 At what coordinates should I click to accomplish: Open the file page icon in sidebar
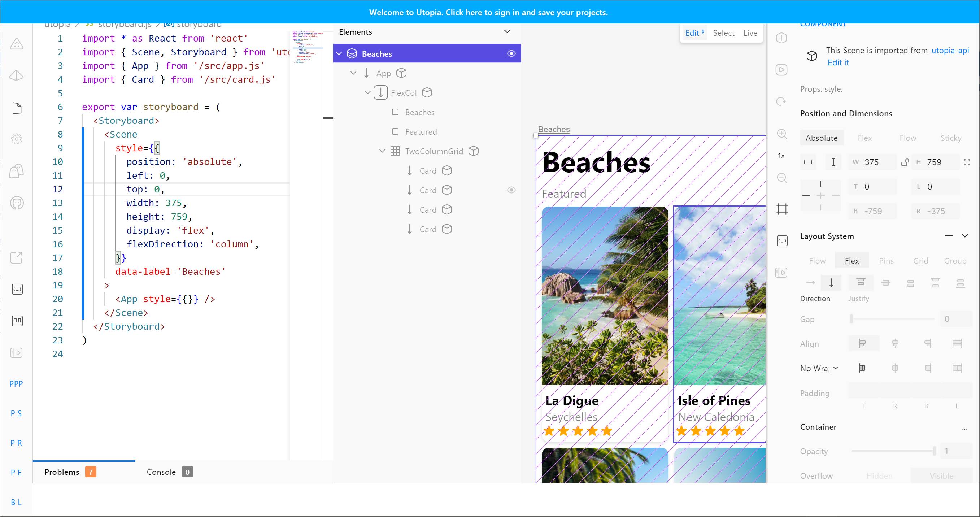[17, 108]
